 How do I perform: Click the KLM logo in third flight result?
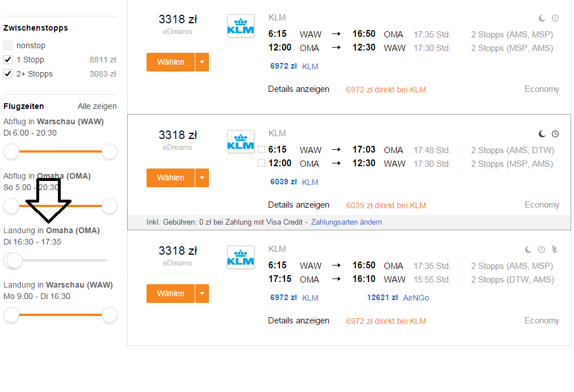pyautogui.click(x=241, y=258)
